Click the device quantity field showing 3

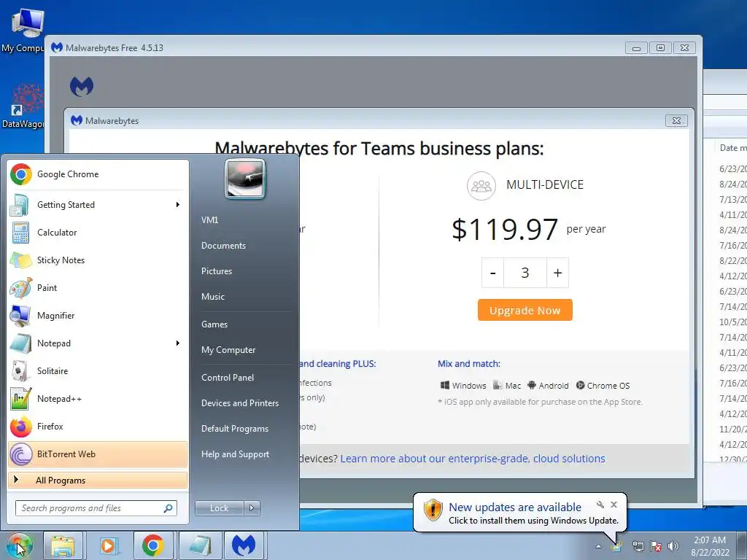click(525, 273)
